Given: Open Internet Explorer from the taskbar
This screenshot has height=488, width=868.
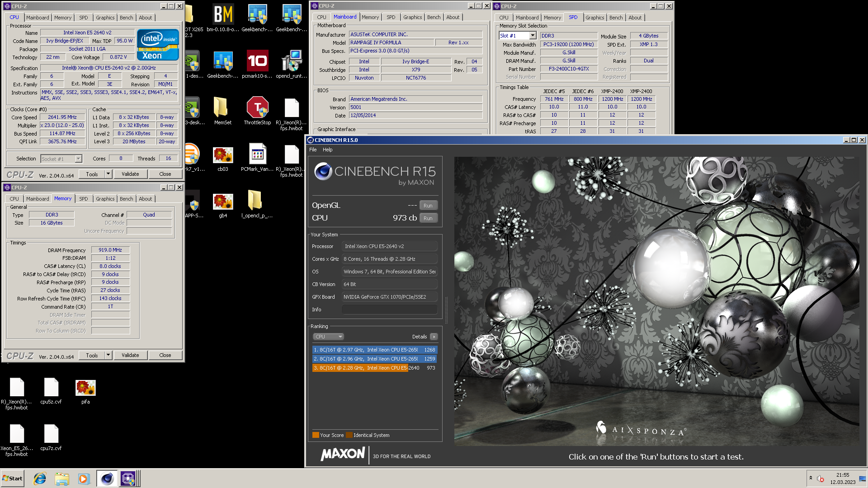Looking at the screenshot, I should tap(40, 479).
